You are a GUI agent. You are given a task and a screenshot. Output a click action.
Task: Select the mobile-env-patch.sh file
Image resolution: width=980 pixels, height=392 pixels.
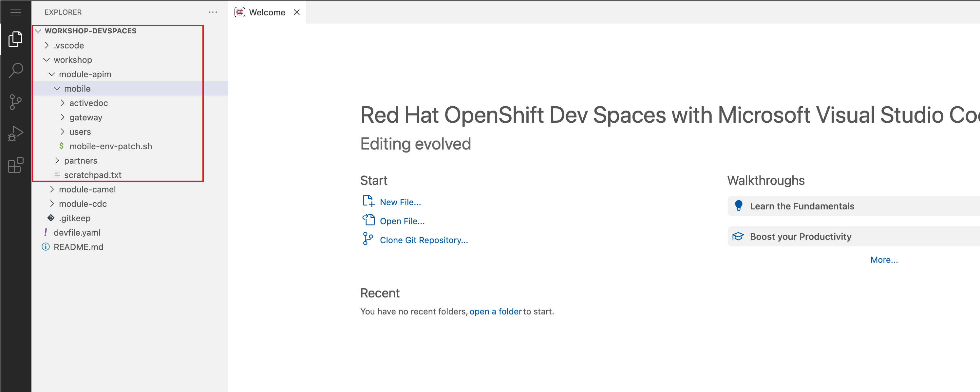(112, 146)
